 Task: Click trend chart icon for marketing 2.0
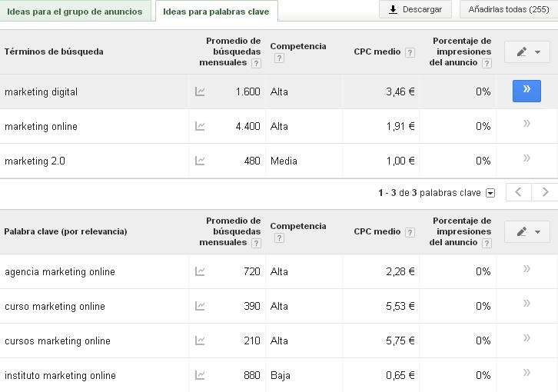coord(200,161)
